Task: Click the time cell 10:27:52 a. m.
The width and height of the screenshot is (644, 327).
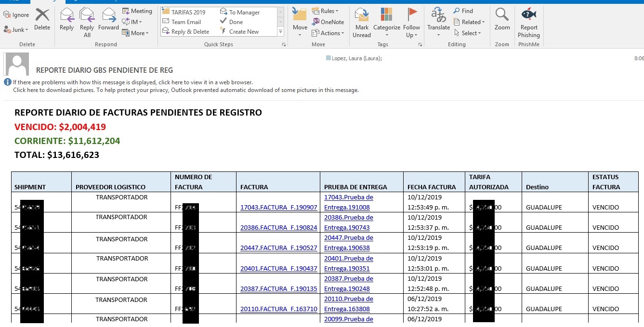Action: pyautogui.click(x=428, y=309)
